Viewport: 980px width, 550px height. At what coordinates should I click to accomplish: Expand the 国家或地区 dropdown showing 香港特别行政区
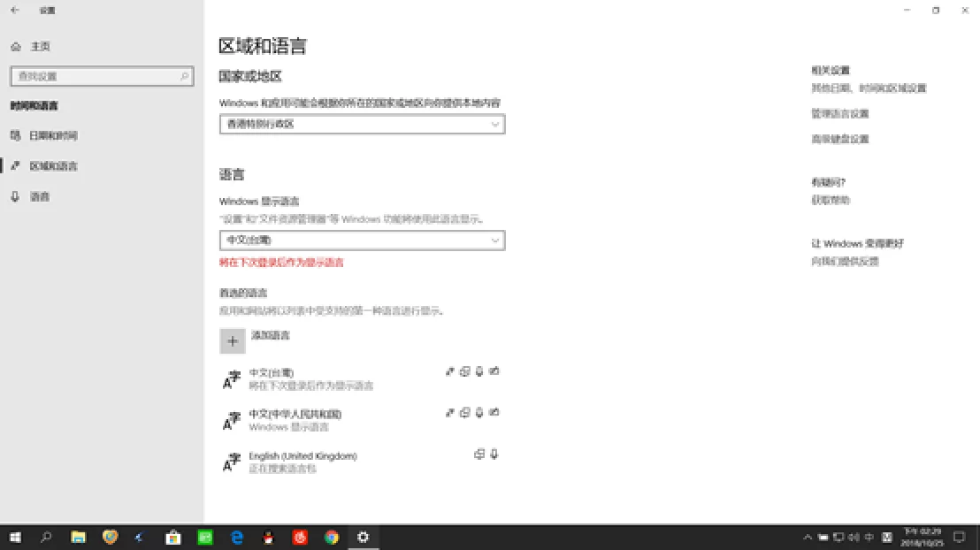[x=362, y=124]
